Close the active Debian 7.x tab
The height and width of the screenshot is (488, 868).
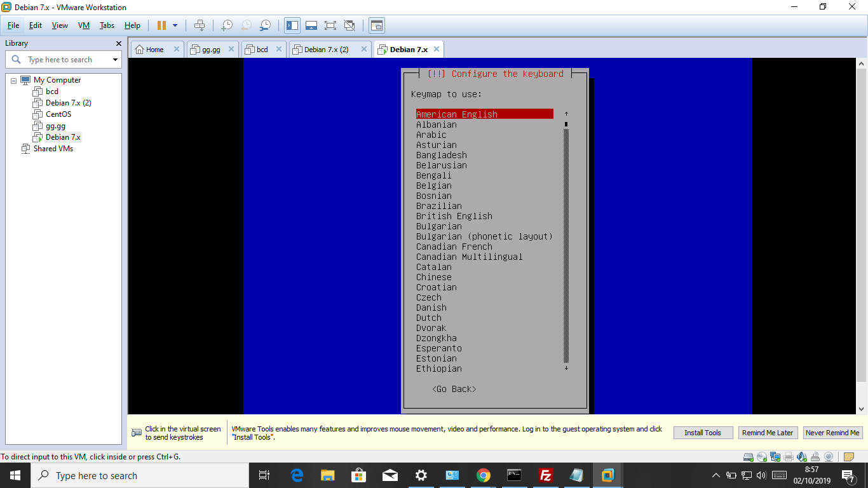436,49
